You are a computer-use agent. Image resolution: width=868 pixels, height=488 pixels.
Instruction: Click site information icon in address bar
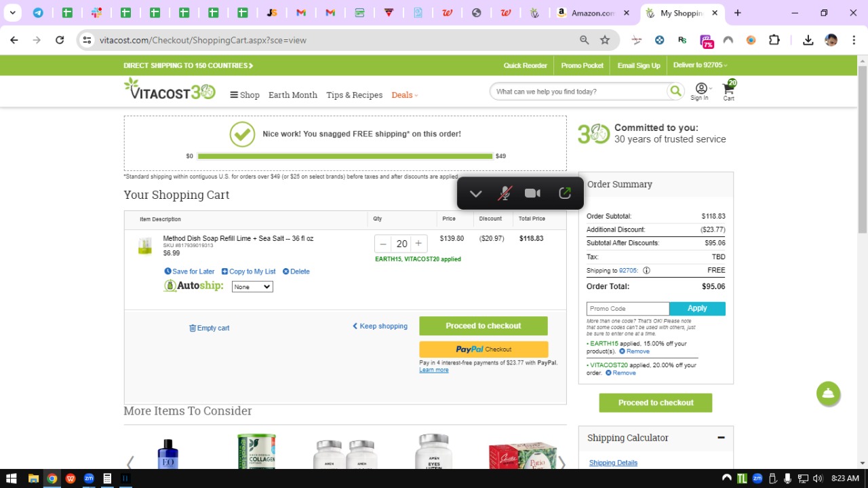click(87, 40)
